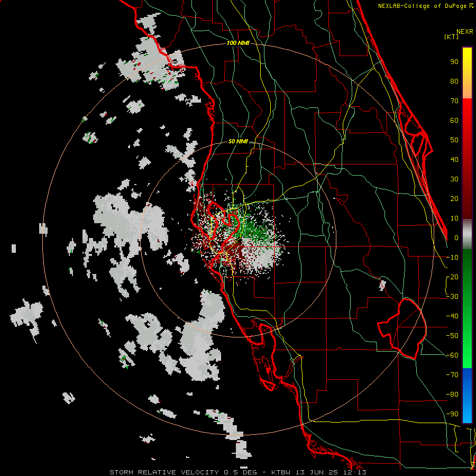Click the -60 value on velocity scale
This screenshot has width=476, height=476.
pos(452,355)
